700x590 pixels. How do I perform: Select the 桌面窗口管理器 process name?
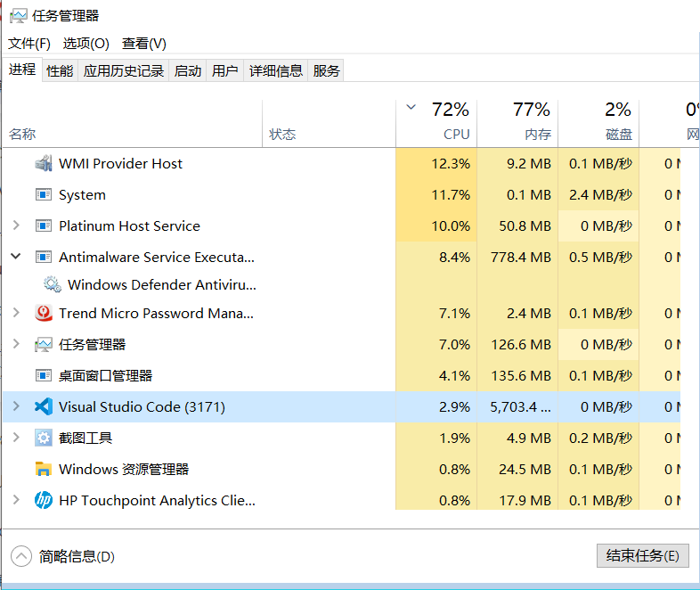[105, 375]
